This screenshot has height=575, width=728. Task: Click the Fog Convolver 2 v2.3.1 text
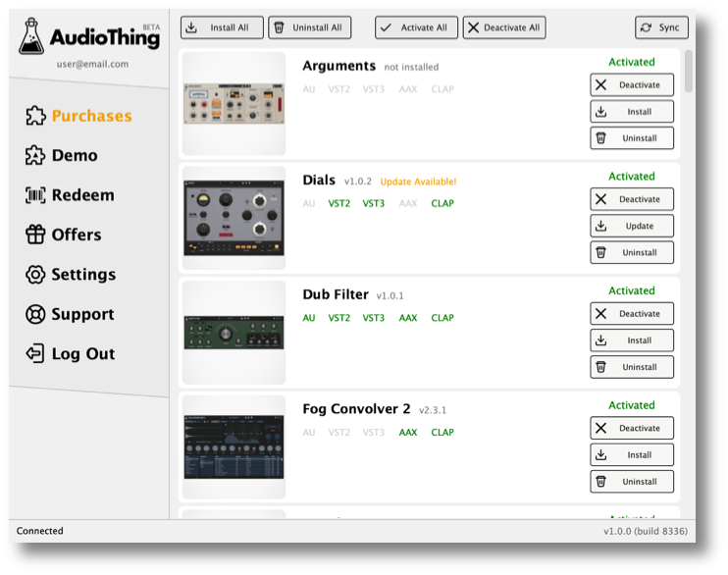[x=433, y=410]
